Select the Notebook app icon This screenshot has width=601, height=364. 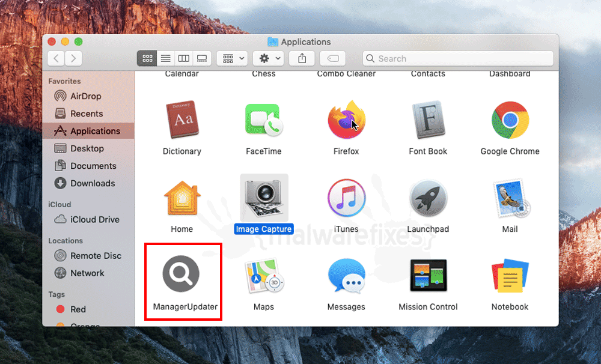tap(510, 276)
